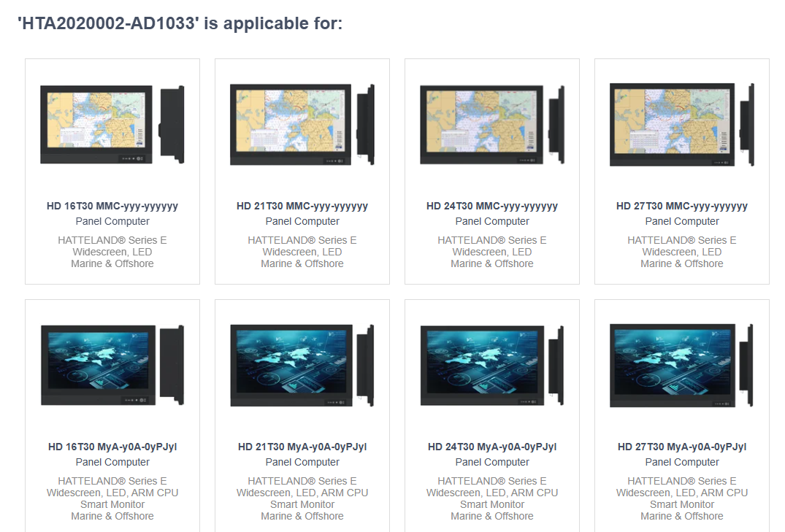785x532 pixels.
Task: Click 'Widescreen, LED, ARM CPU' in HD 16T30 MyA card
Action: (x=112, y=493)
